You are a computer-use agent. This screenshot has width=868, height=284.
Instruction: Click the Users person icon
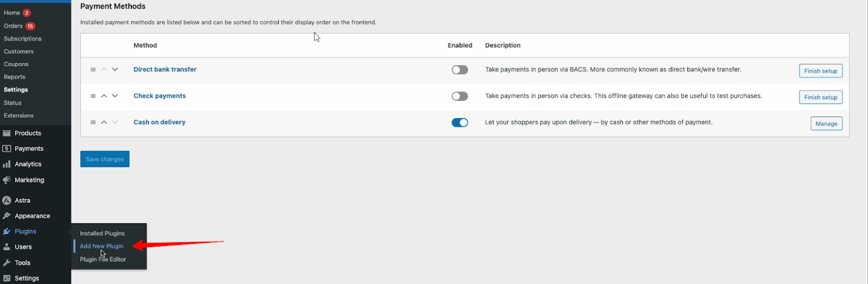(7, 247)
